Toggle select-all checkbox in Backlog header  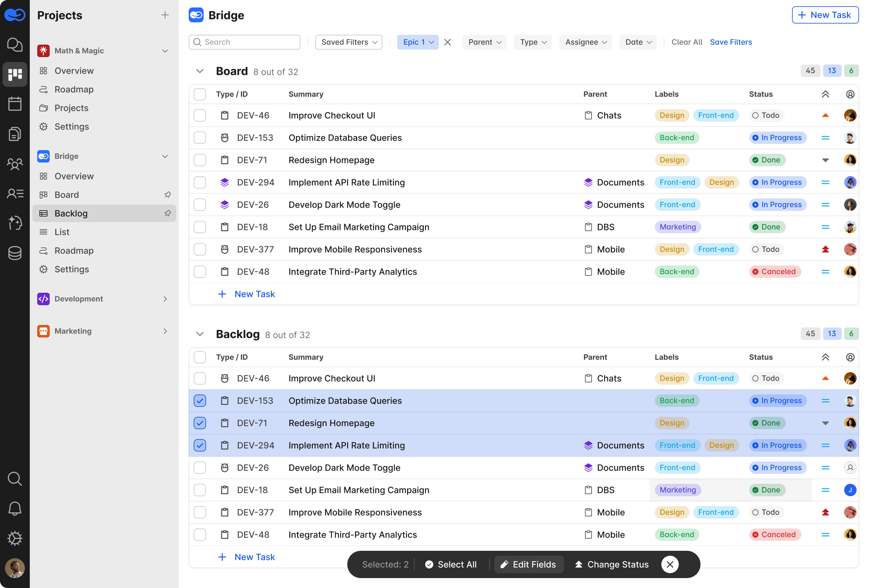[x=200, y=357]
